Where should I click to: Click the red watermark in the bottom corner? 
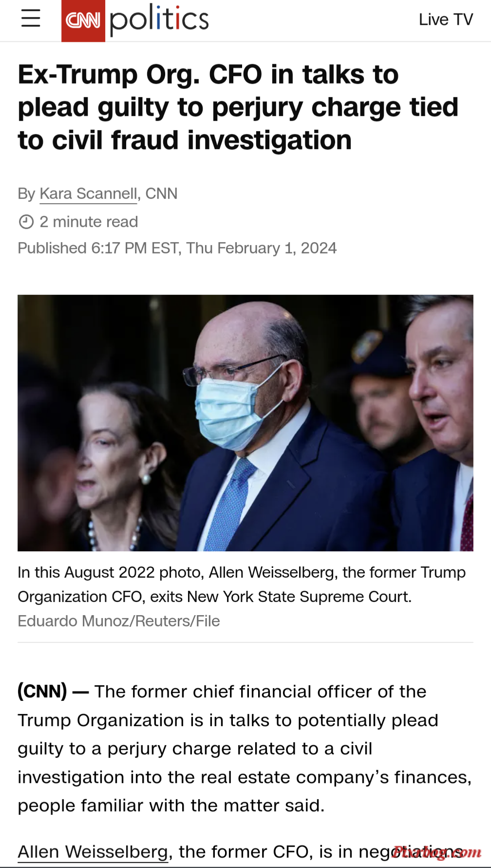tap(436, 852)
